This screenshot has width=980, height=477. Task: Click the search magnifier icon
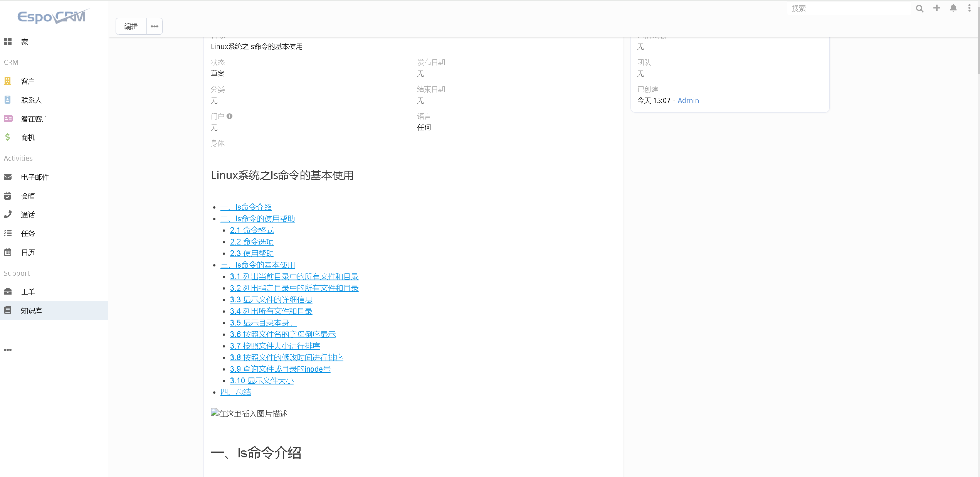pos(919,8)
